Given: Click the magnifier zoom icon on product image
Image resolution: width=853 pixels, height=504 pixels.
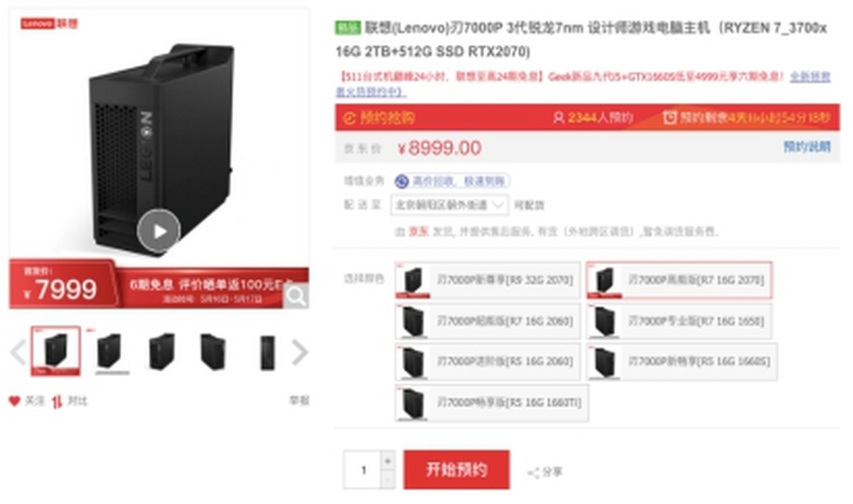Looking at the screenshot, I should (x=296, y=296).
